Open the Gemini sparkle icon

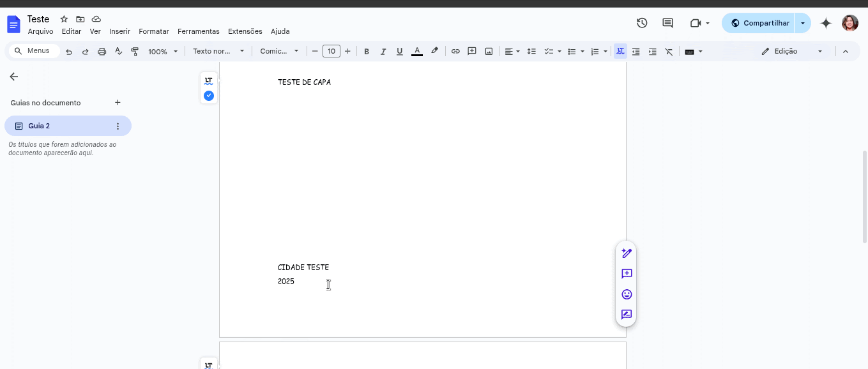tap(825, 23)
